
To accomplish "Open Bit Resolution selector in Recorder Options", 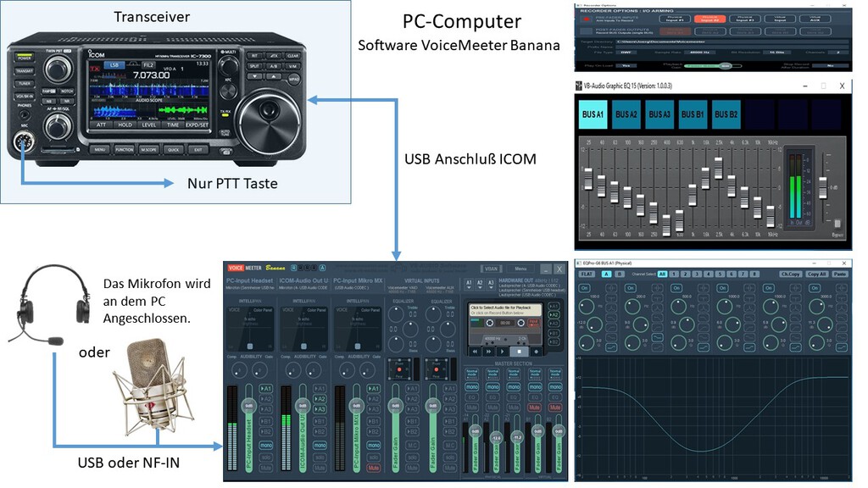I will (x=775, y=53).
